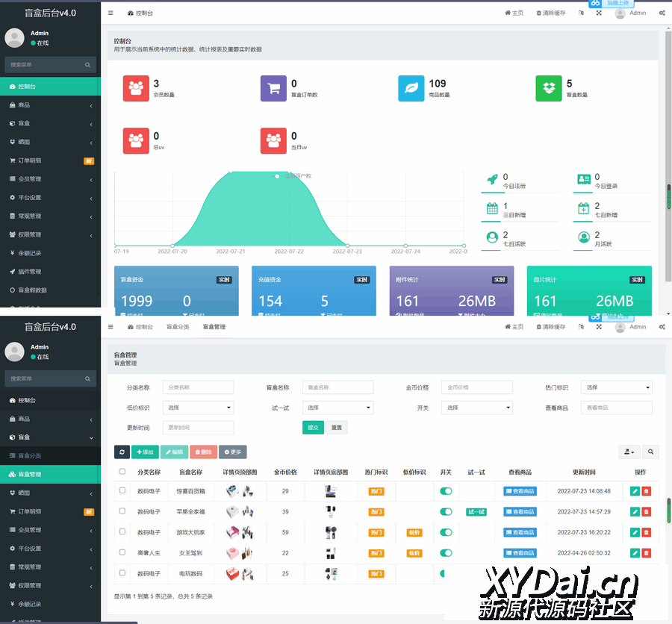Switch to the 盲盒分类 tab in top bar
672x624 pixels.
tap(178, 327)
